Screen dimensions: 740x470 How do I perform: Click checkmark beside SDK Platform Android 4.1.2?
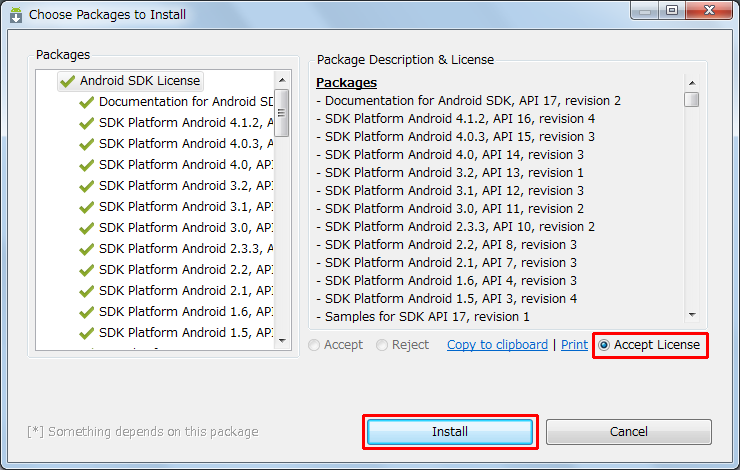[x=86, y=123]
